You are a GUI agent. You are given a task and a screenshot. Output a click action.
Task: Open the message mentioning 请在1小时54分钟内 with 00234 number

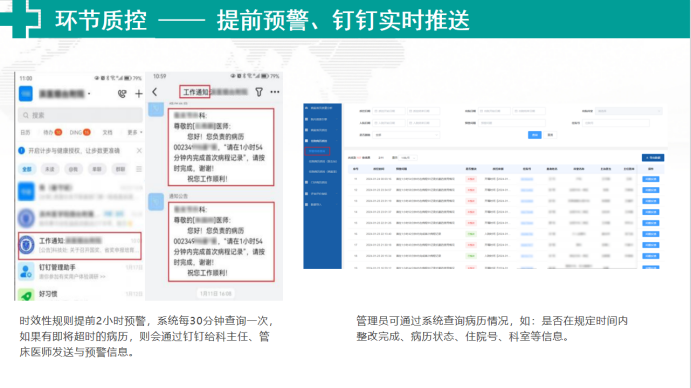pos(221,147)
